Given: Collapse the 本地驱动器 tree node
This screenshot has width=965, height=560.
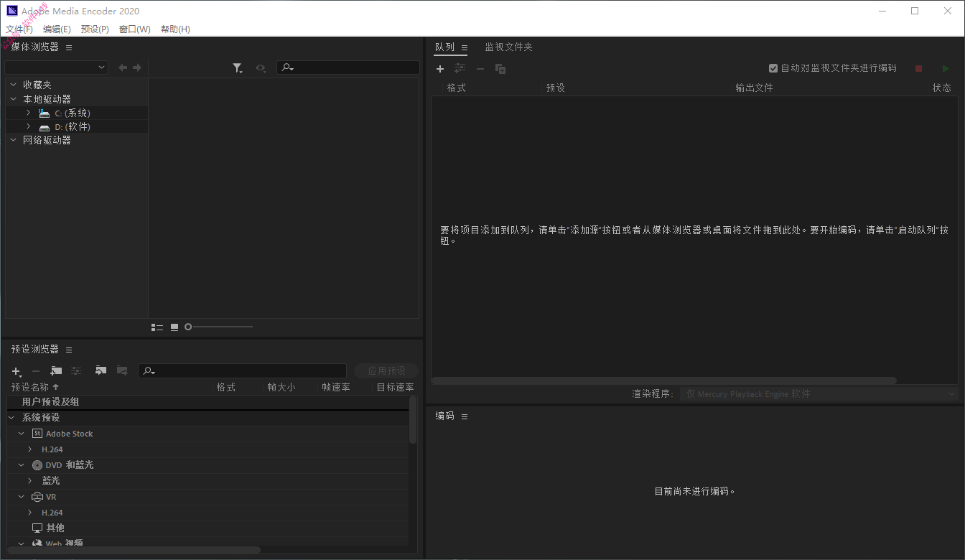Looking at the screenshot, I should (13, 99).
